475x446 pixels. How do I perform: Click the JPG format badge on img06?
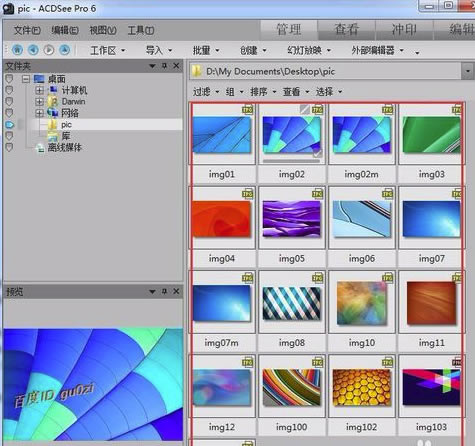[x=388, y=194]
